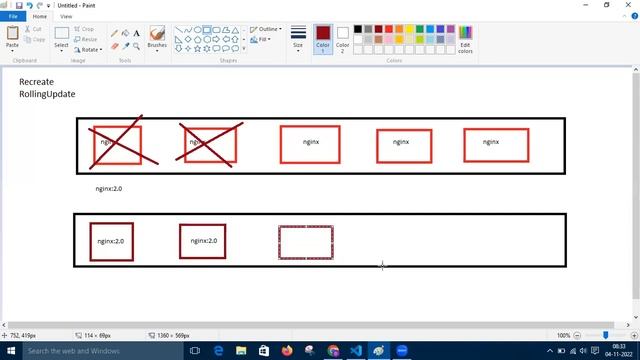
Task: Select the Eraser tool
Action: (115, 46)
